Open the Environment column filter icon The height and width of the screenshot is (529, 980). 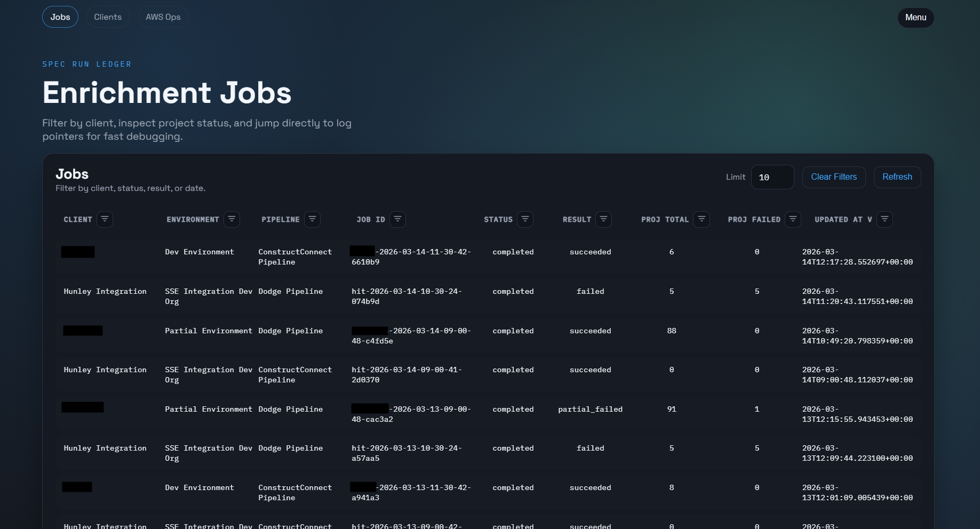point(232,219)
